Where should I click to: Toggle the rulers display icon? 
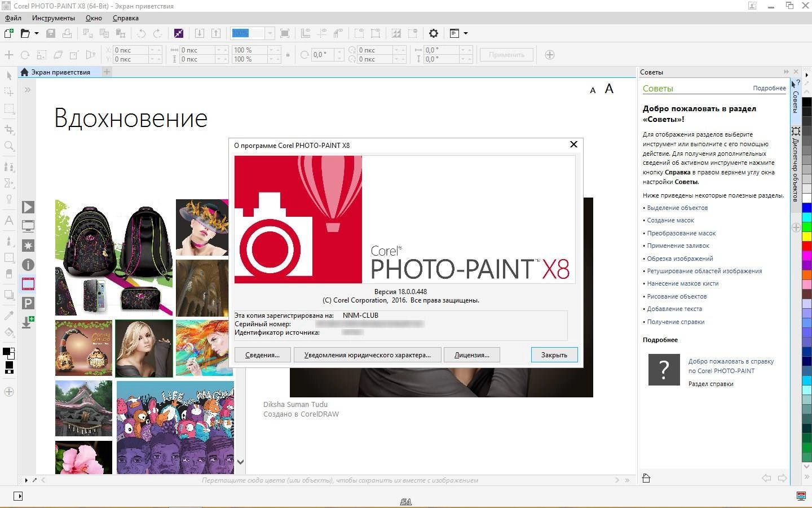pyautogui.click(x=306, y=33)
